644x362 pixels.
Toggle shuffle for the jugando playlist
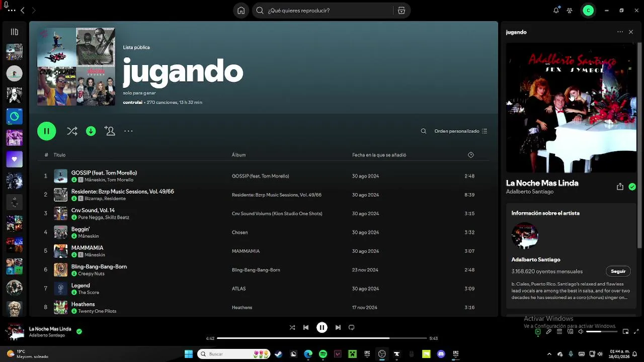point(72,131)
